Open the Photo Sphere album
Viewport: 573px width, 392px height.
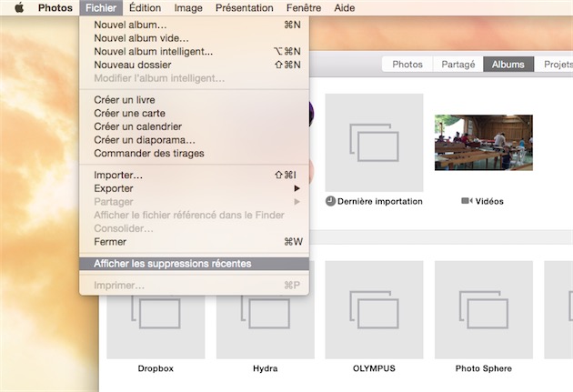tap(484, 310)
